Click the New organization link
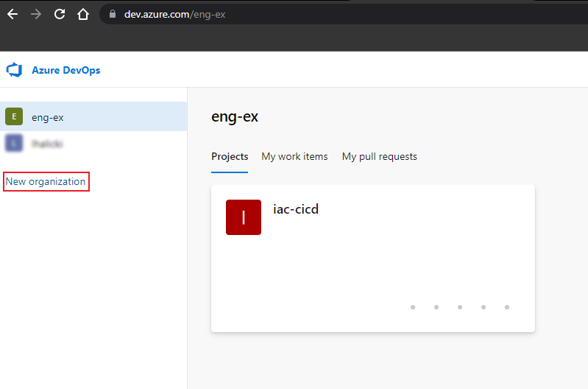The height and width of the screenshot is (389, 588). (46, 182)
